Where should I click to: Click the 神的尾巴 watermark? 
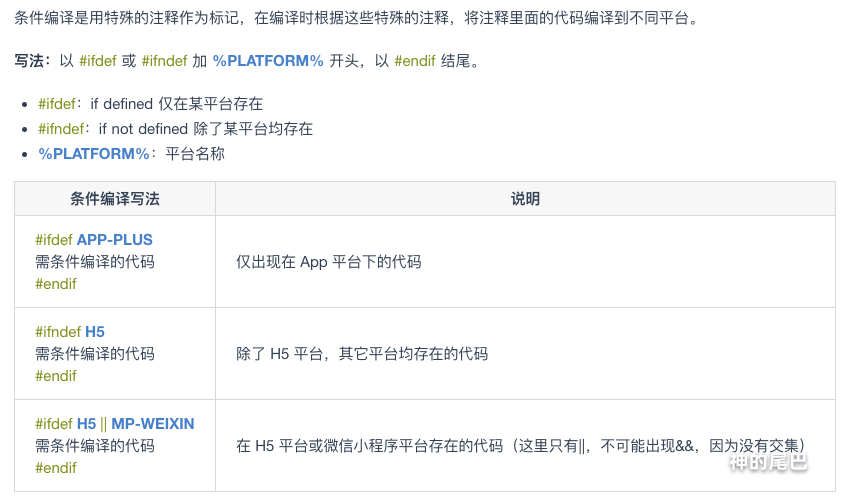[768, 462]
